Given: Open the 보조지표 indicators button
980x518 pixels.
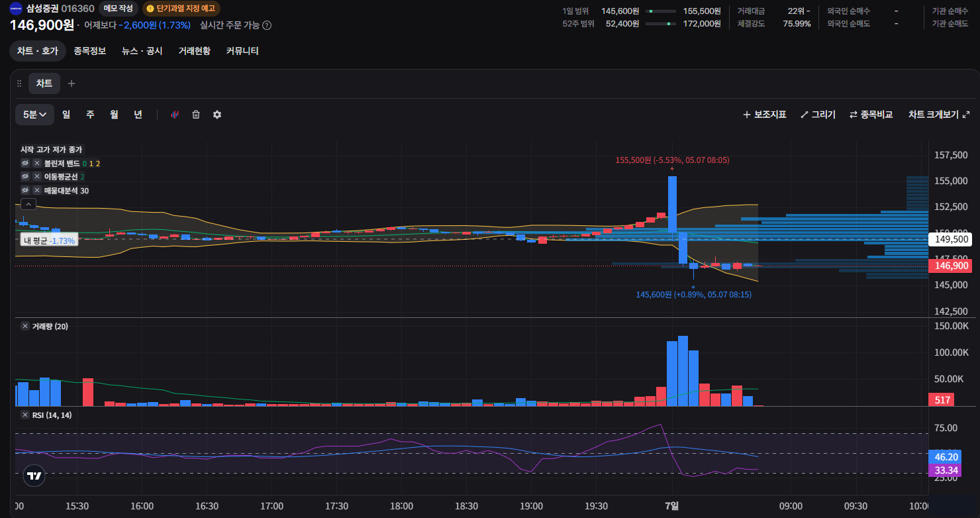Looking at the screenshot, I should pos(764,115).
